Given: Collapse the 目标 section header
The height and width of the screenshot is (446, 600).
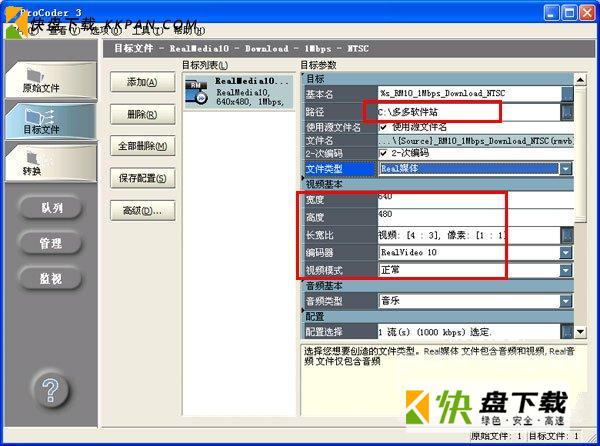Looking at the screenshot, I should (437, 79).
